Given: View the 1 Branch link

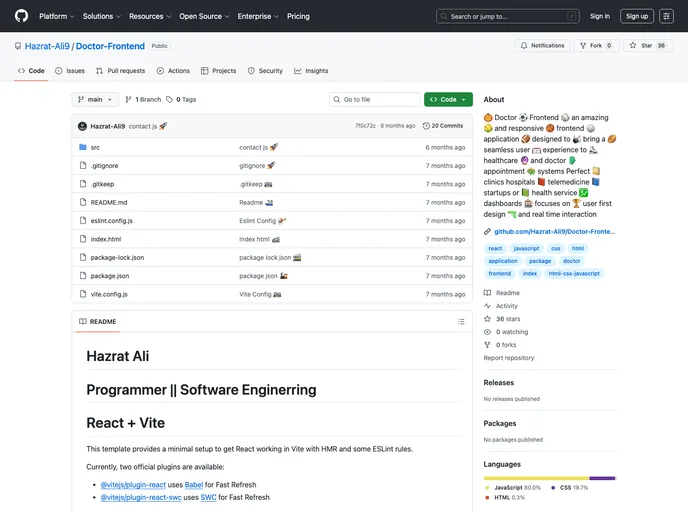Looking at the screenshot, I should 143,100.
